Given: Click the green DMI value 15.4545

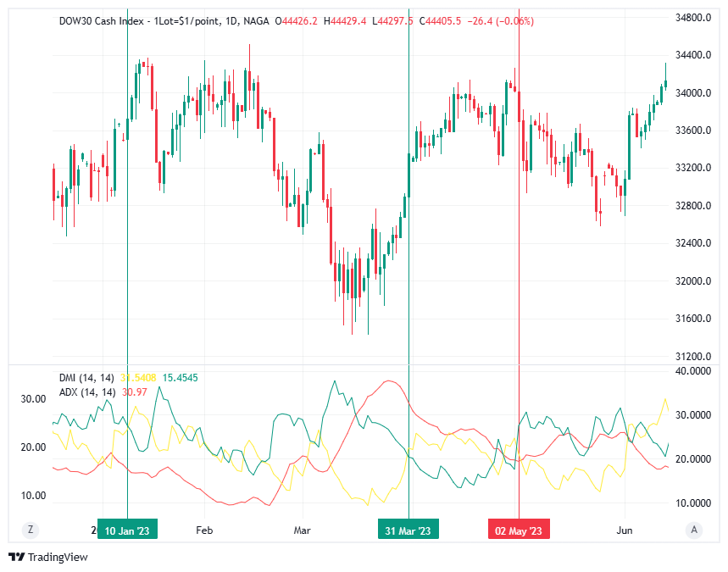Looking at the screenshot, I should tap(180, 378).
